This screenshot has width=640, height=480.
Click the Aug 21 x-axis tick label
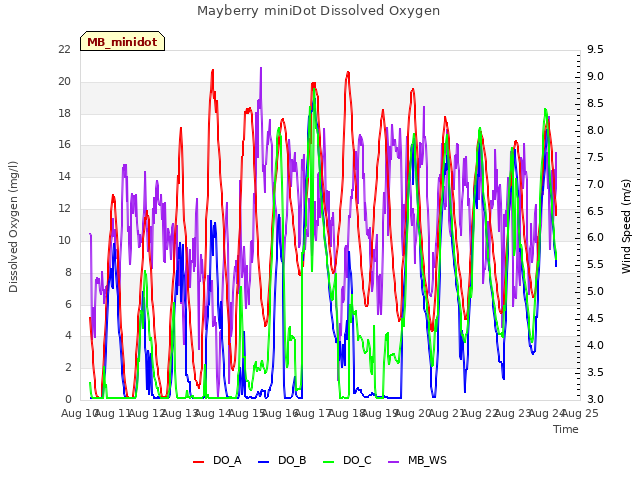coord(447,414)
